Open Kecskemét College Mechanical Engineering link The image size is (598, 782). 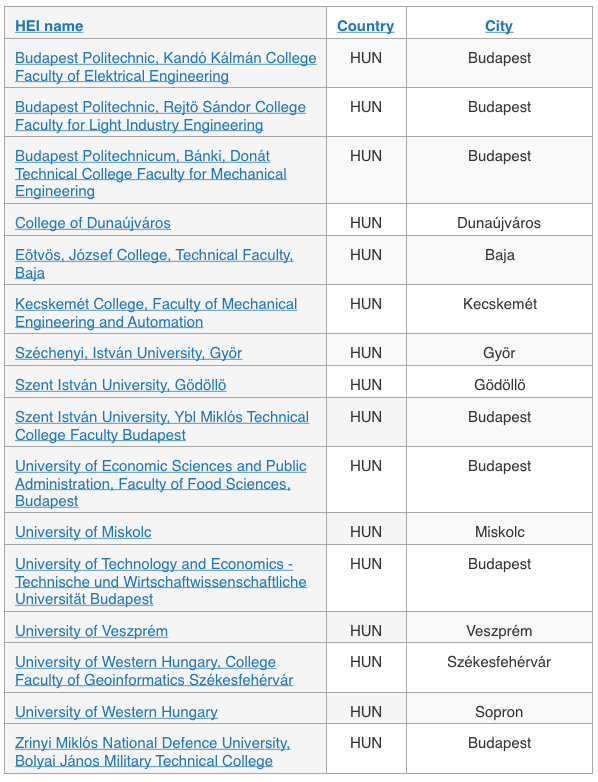pos(156,313)
